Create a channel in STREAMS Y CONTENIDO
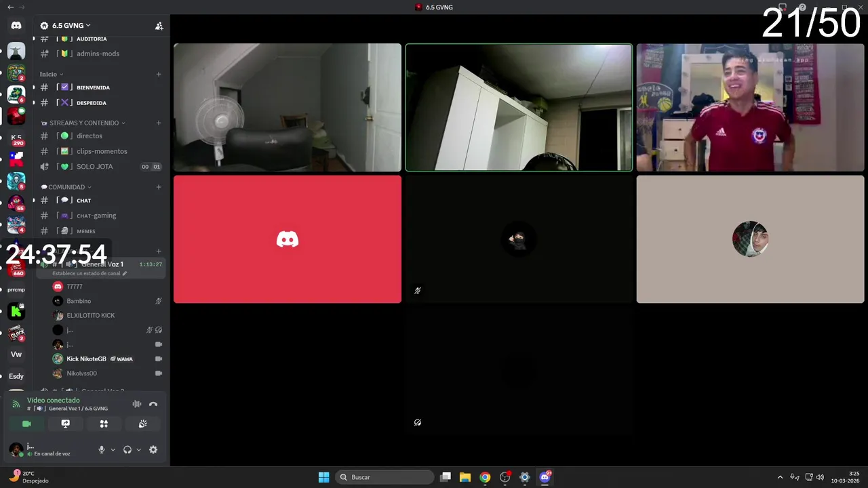Image resolution: width=868 pixels, height=488 pixels. point(159,123)
